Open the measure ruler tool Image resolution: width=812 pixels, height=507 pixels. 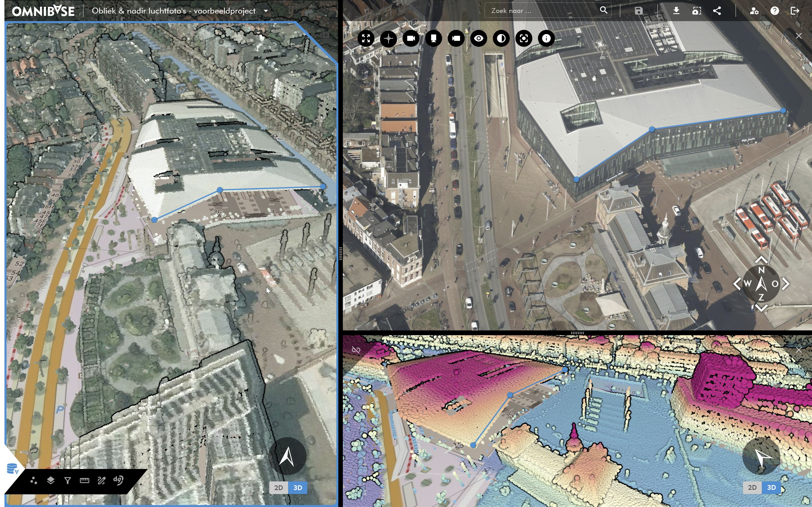point(85,481)
